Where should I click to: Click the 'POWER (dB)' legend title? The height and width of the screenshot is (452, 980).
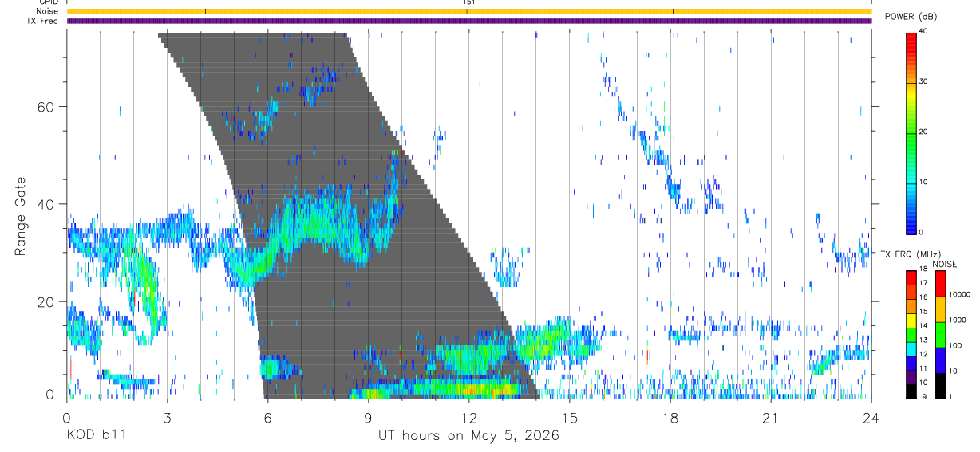click(911, 17)
